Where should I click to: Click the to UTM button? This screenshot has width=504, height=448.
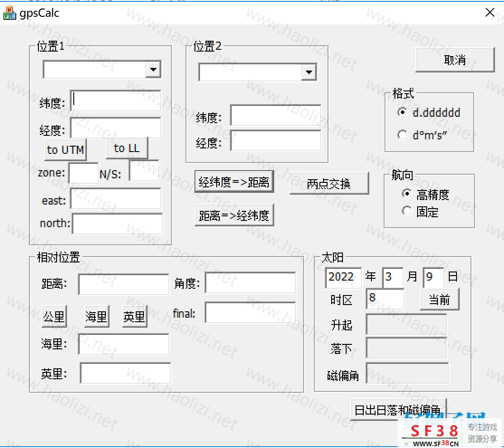click(66, 150)
